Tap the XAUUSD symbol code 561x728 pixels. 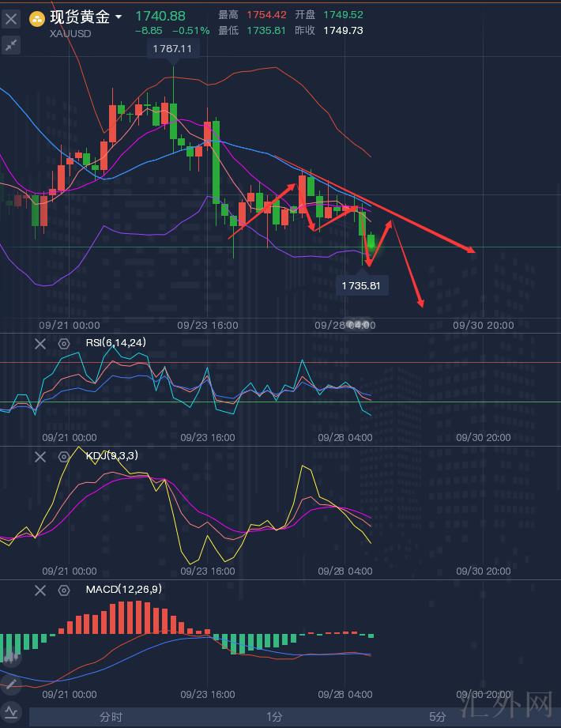point(70,34)
